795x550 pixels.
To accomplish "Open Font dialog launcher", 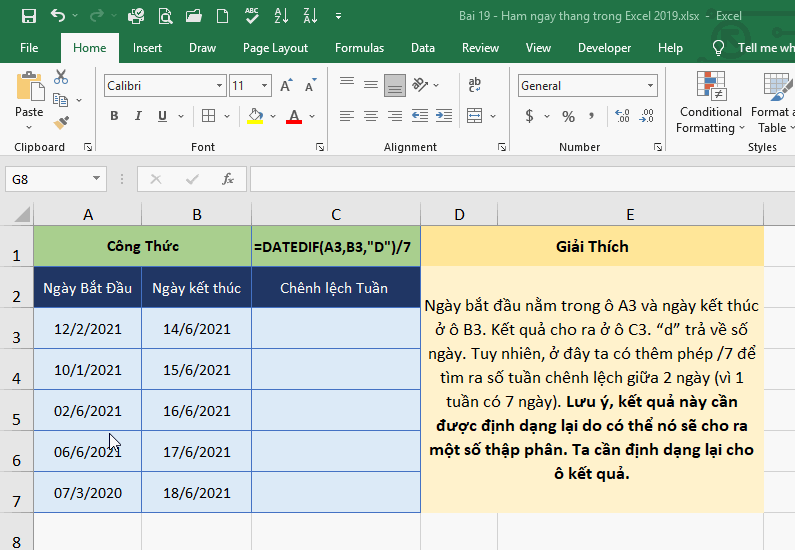I will point(320,147).
